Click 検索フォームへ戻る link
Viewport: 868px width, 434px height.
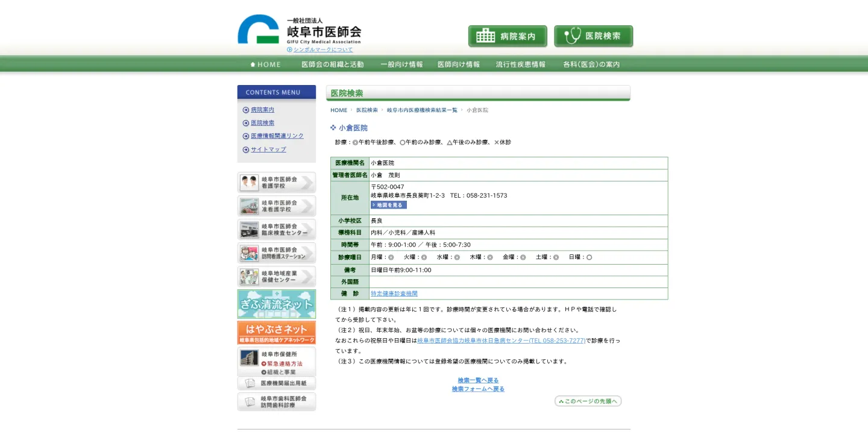pos(479,389)
